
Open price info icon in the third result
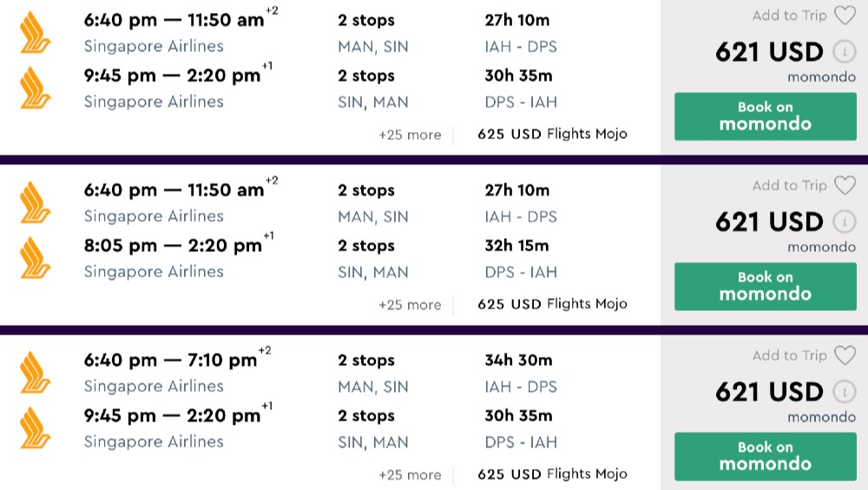[x=842, y=393]
